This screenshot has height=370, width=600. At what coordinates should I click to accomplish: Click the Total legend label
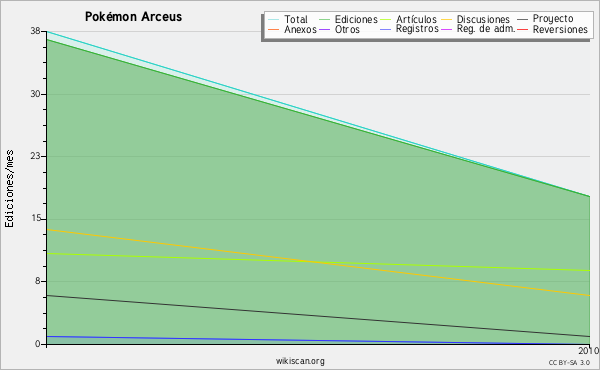coord(296,19)
